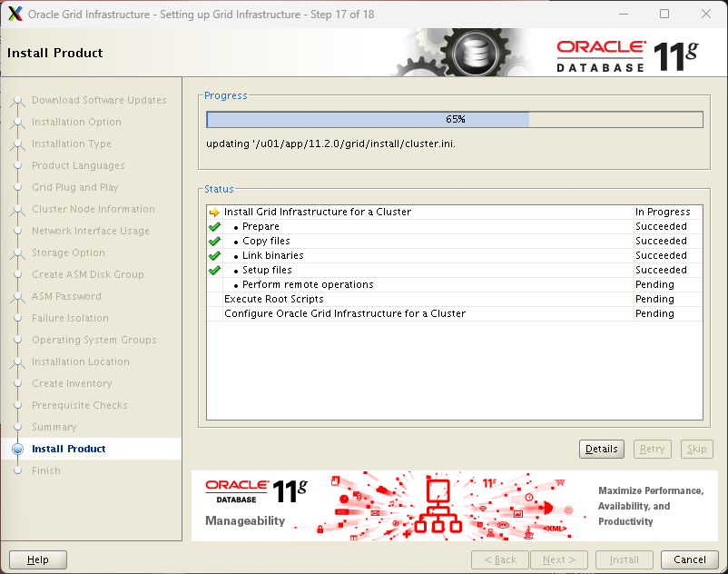728x574 pixels.
Task: Select Prerequisite Checks step
Action: click(79, 405)
